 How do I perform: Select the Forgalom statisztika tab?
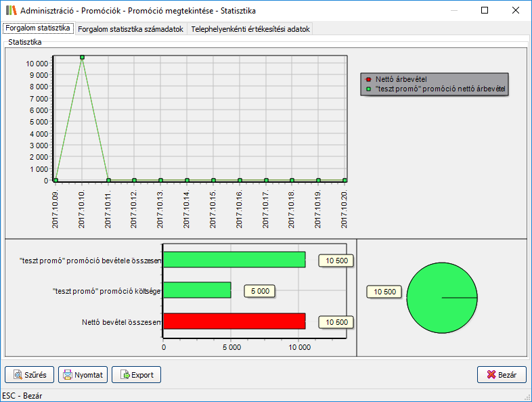pyautogui.click(x=38, y=28)
